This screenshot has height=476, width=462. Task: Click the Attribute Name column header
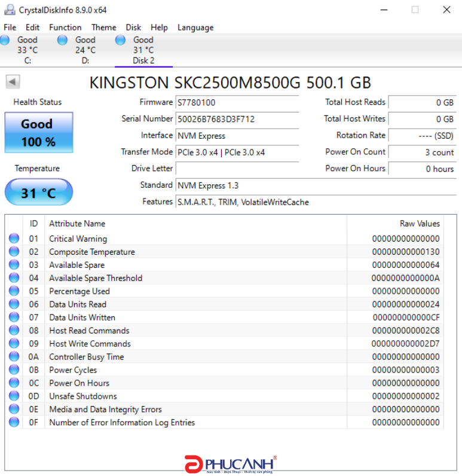[195, 224]
